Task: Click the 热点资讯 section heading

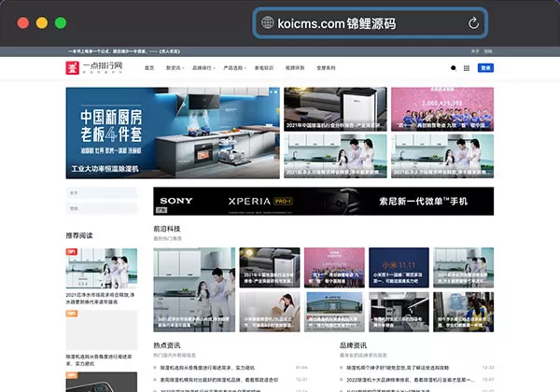Action: coord(167,345)
